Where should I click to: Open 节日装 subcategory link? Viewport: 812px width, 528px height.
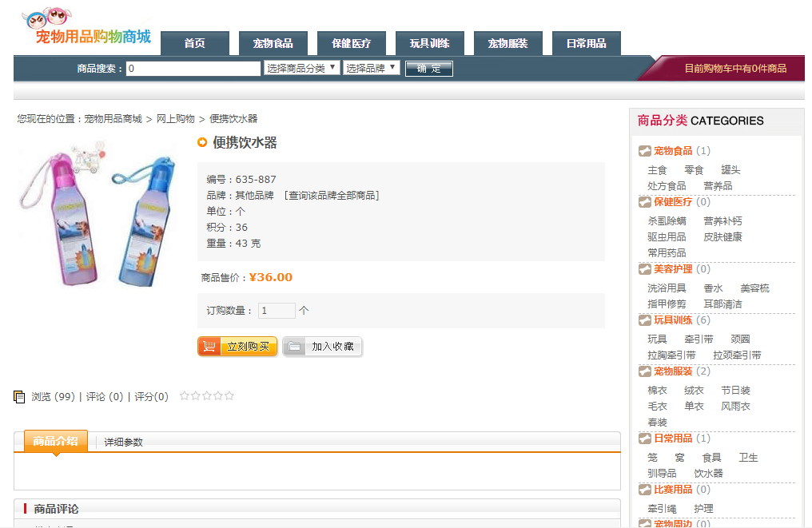tap(736, 391)
